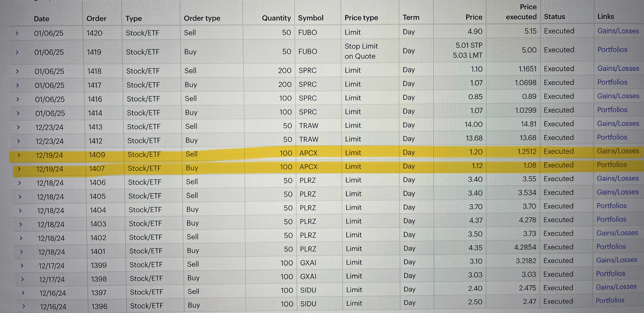This screenshot has width=644, height=313.
Task: Click the Quantity column header
Action: click(276, 18)
